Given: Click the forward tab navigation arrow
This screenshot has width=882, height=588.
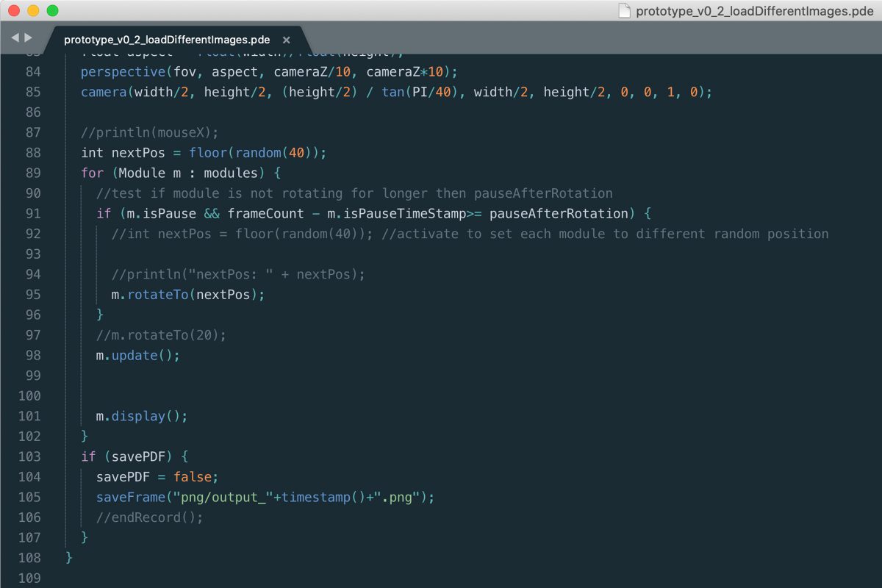Looking at the screenshot, I should pyautogui.click(x=29, y=37).
